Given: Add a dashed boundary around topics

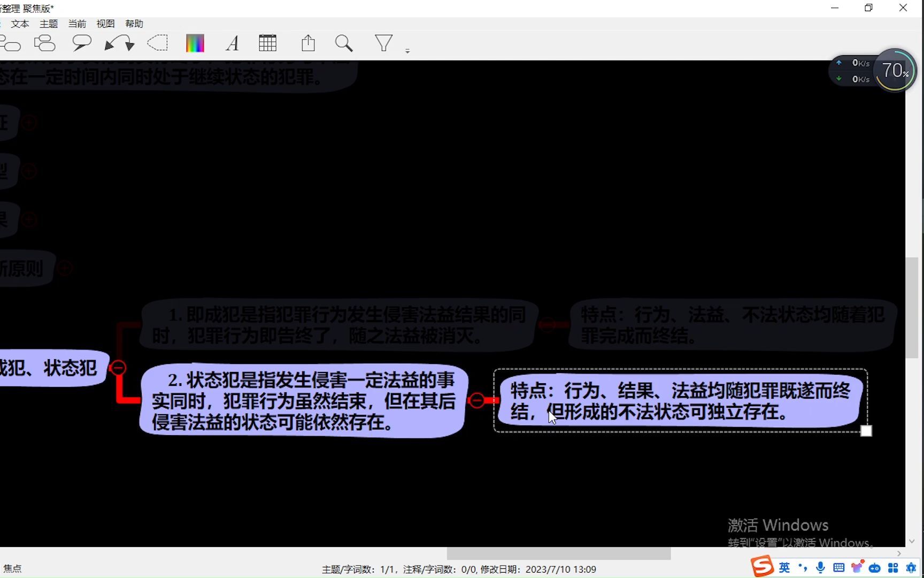Looking at the screenshot, I should coord(158,43).
